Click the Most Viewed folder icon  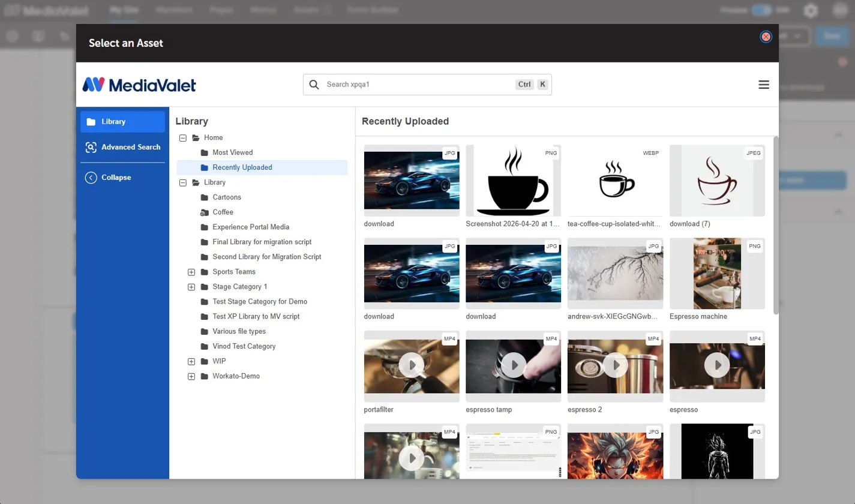click(204, 152)
